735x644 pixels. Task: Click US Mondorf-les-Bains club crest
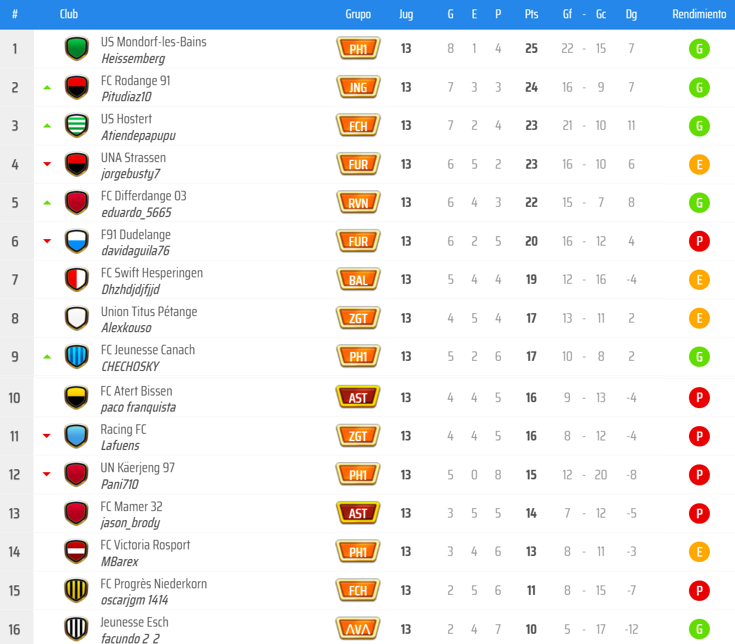(77, 49)
